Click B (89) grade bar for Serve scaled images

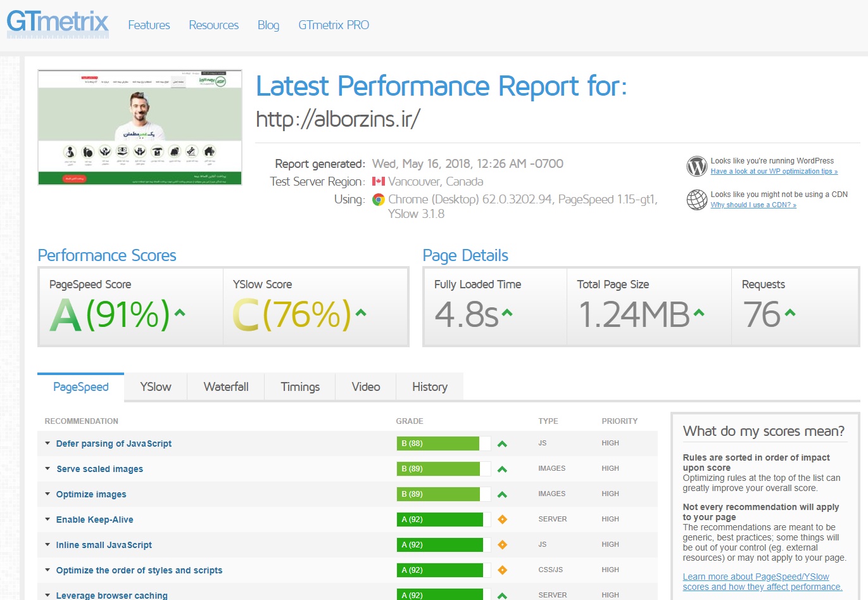(444, 469)
